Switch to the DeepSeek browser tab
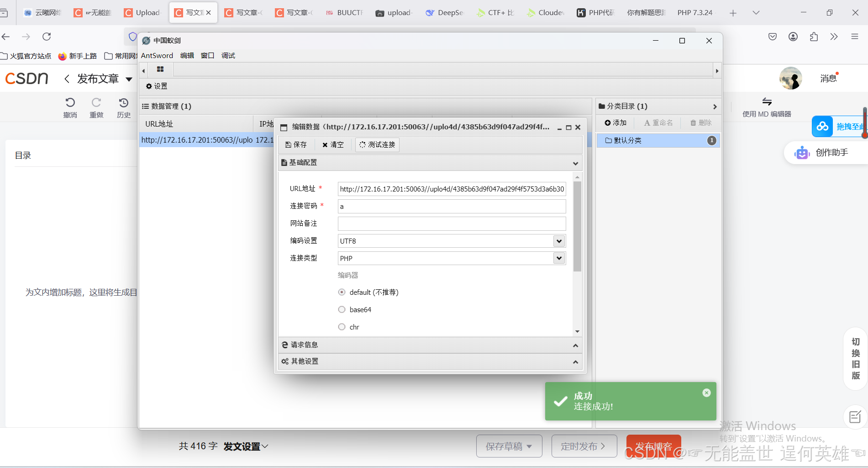 pyautogui.click(x=445, y=13)
